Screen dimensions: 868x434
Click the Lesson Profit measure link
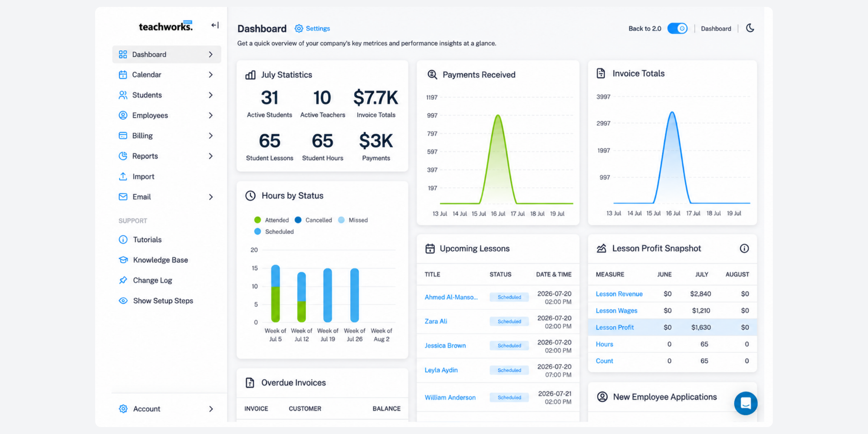(615, 327)
